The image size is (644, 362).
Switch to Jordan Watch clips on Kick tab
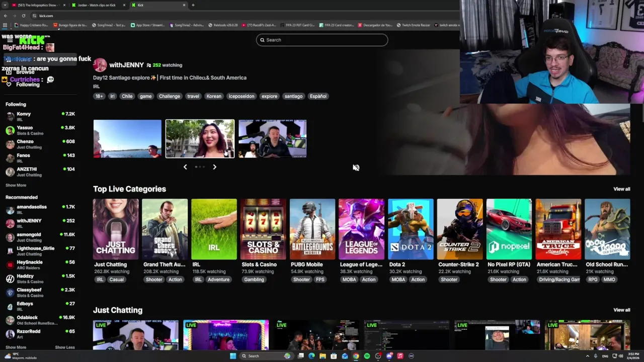96,5
